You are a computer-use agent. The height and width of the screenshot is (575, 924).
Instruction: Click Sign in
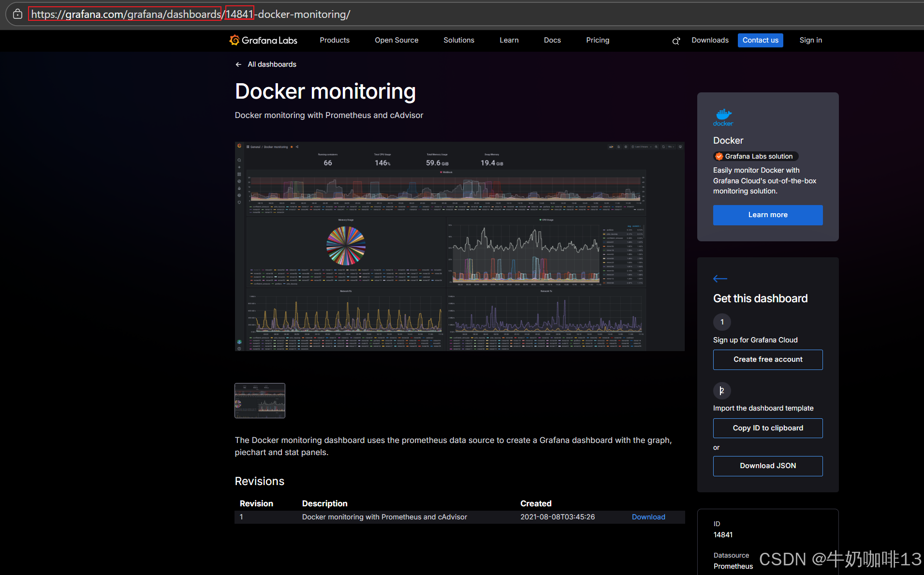tap(810, 40)
